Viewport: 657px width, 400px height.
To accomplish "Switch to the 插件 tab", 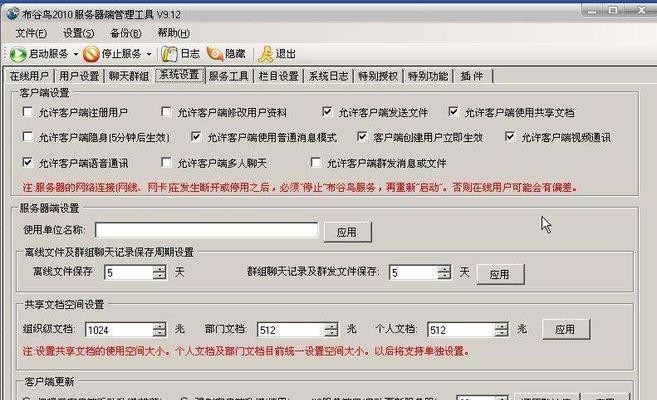I will point(472,76).
